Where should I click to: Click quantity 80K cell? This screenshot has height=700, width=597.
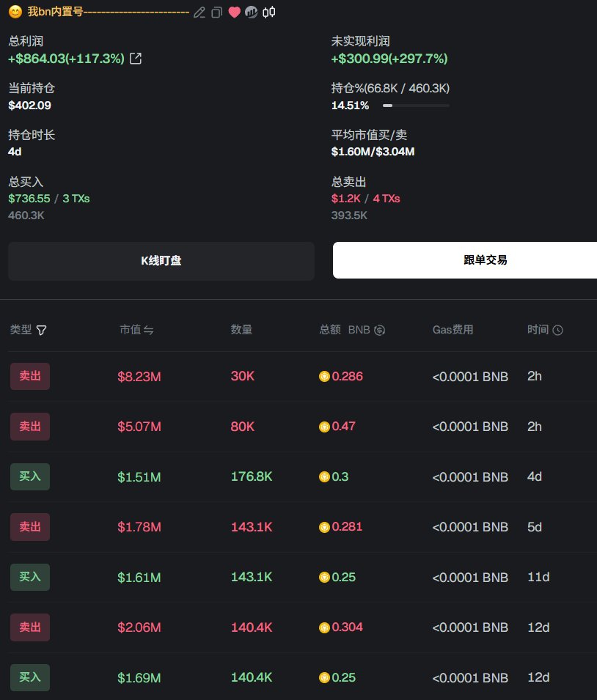242,427
